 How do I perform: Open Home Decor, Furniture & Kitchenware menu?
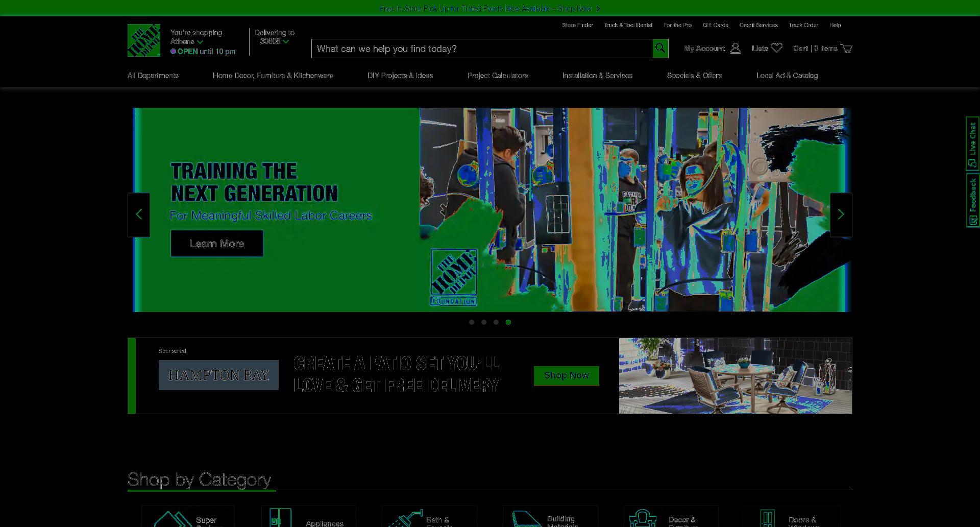(x=273, y=76)
